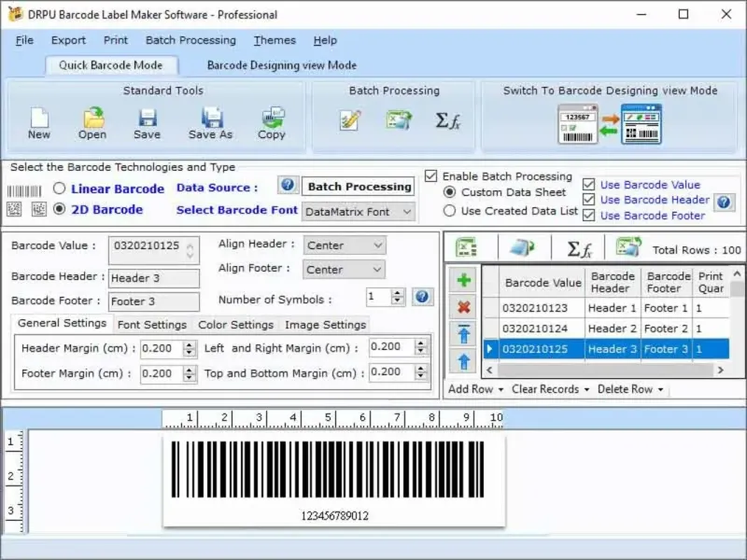Click the edit-sheet pencil icon in Batch Processing

point(350,120)
